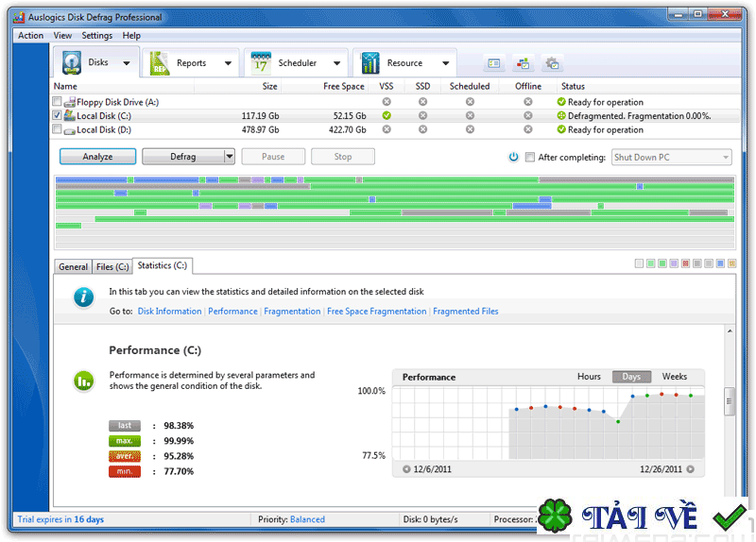Screen dimensions: 756x542
Task: Click the Reports REP icon
Action: pos(160,63)
